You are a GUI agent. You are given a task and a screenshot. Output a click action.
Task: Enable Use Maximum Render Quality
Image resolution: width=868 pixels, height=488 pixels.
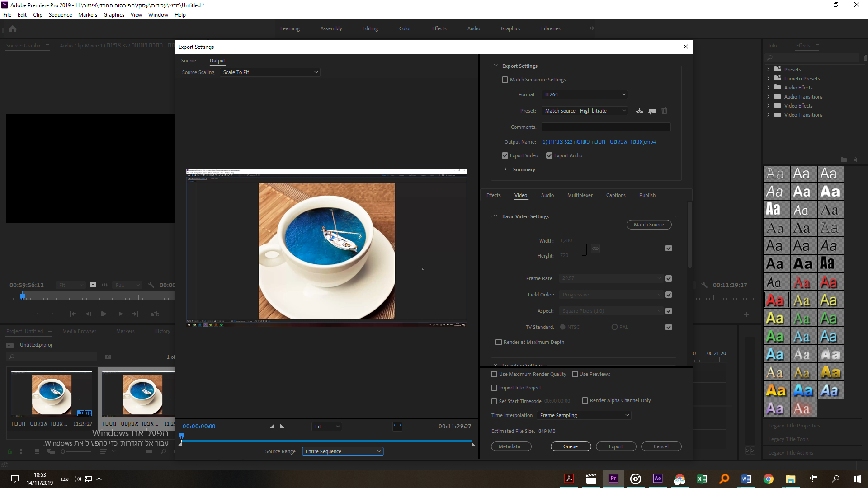click(494, 374)
